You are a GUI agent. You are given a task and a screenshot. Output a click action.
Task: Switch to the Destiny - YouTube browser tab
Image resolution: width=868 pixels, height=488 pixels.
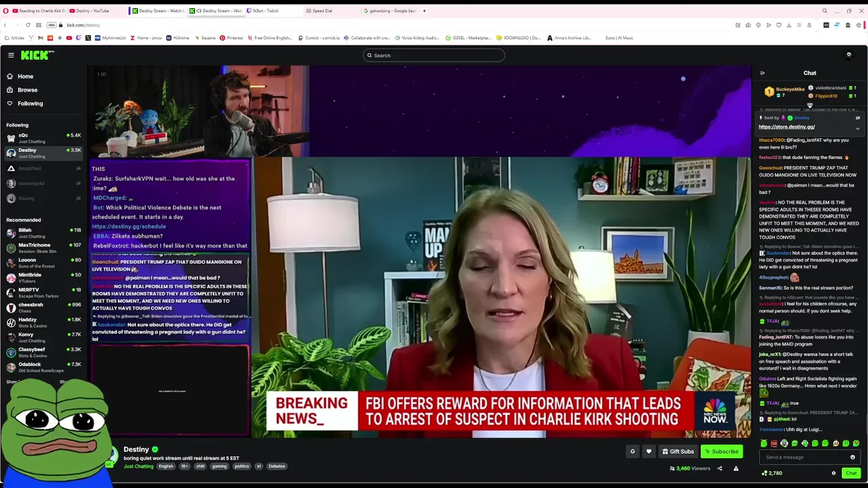tap(95, 11)
